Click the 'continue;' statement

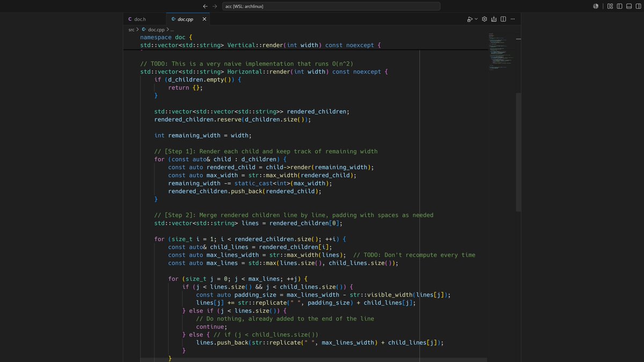(211, 327)
